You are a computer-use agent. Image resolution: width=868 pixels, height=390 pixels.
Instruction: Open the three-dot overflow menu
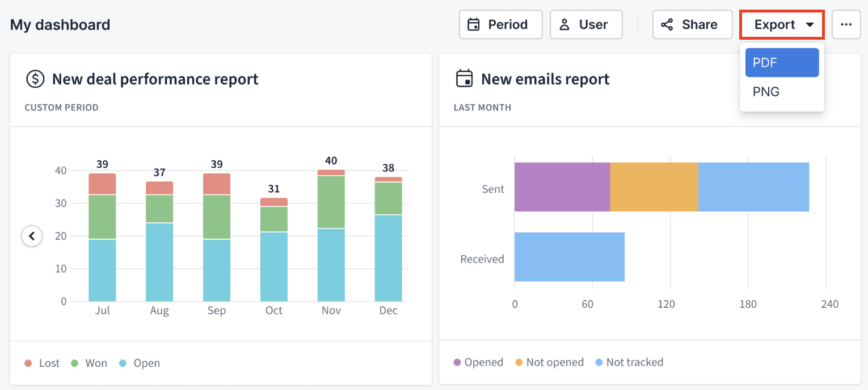pos(846,24)
